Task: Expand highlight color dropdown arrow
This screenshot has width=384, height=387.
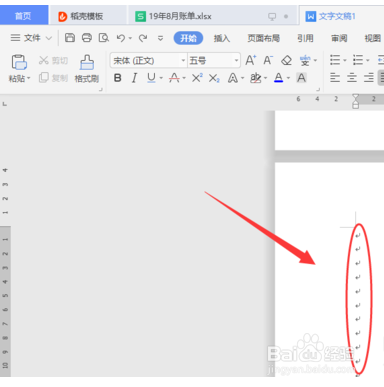Action: (x=265, y=79)
